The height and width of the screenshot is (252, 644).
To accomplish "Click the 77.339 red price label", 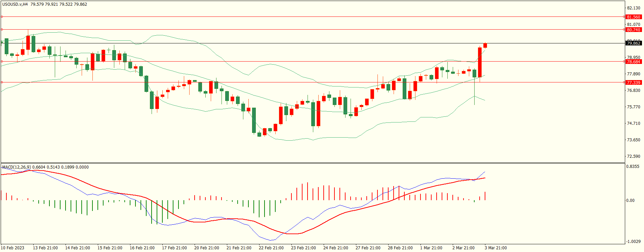I will (x=633, y=82).
